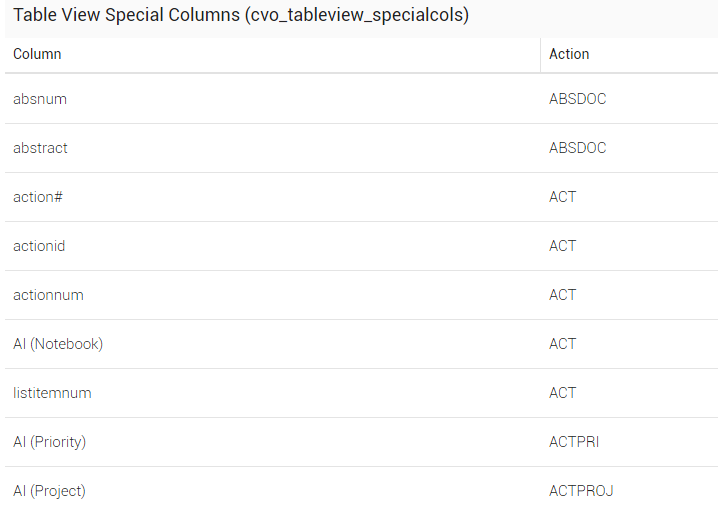Sort by the Column header
Screen dimensions: 718x510
pyautogui.click(x=37, y=54)
